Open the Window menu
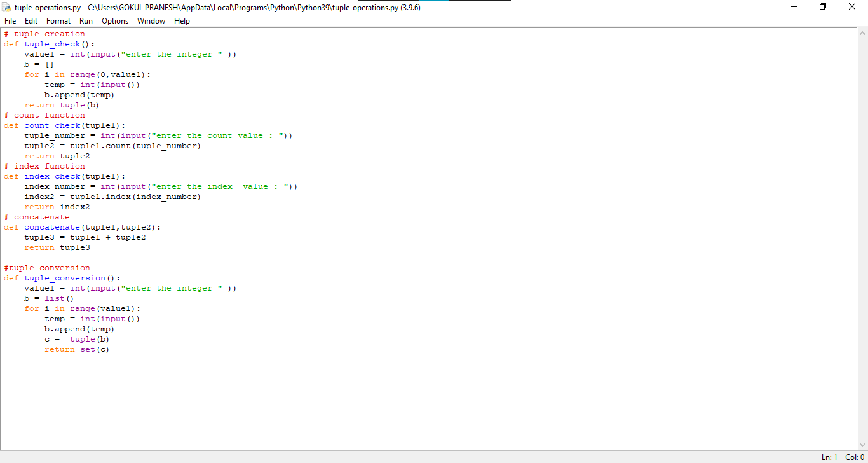868x463 pixels. click(151, 21)
